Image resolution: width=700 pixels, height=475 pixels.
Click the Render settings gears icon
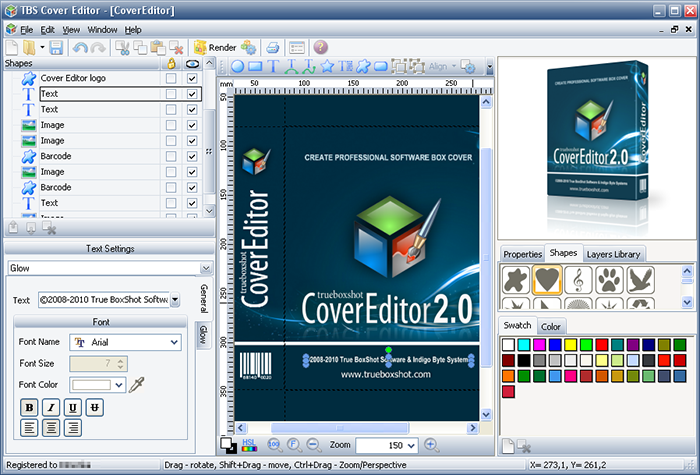(x=249, y=47)
